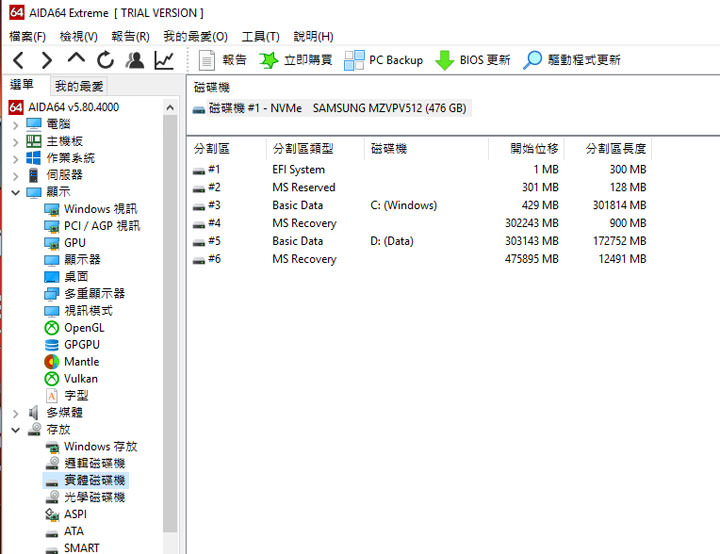Select GPGPU in the sidebar tree
Viewport: 720px width, 554px height.
tap(81, 345)
